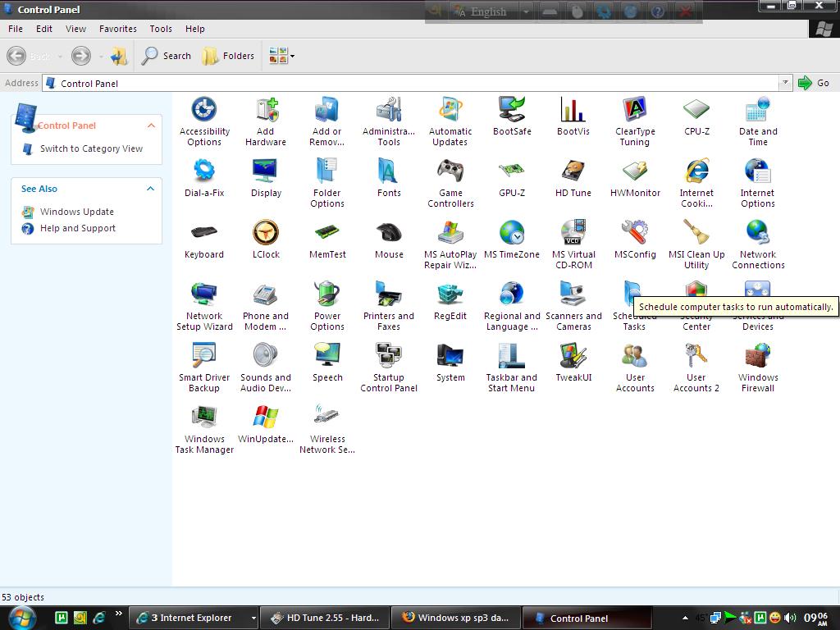Image resolution: width=840 pixels, height=630 pixels.
Task: Open MS AutoPlay Repair Wizard icon
Action: [450, 233]
